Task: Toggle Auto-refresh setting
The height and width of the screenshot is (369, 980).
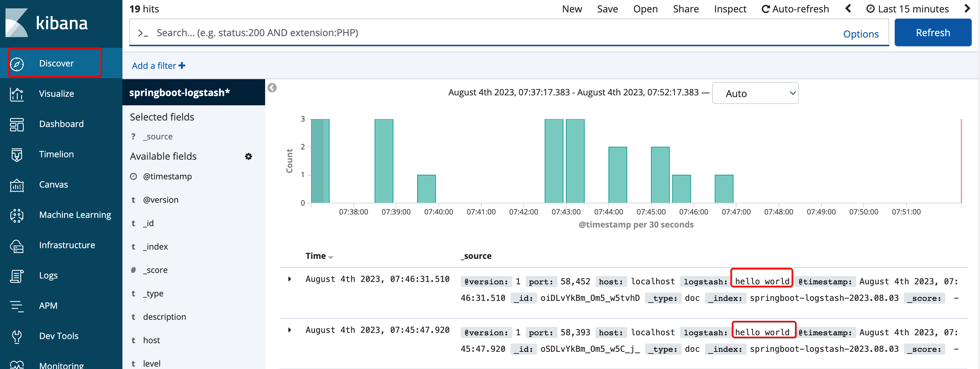Action: click(795, 9)
